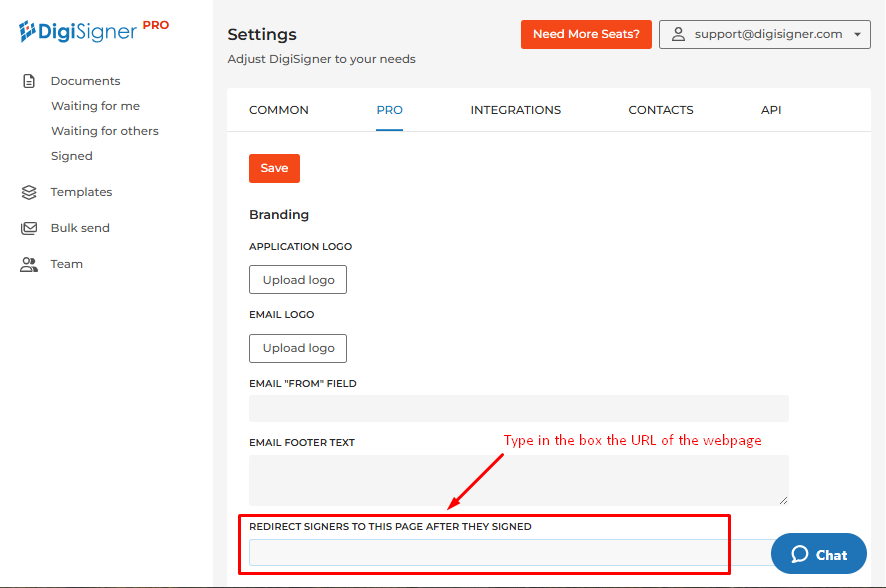Focus the Email "From" field input
This screenshot has height=588, width=886.
point(518,408)
